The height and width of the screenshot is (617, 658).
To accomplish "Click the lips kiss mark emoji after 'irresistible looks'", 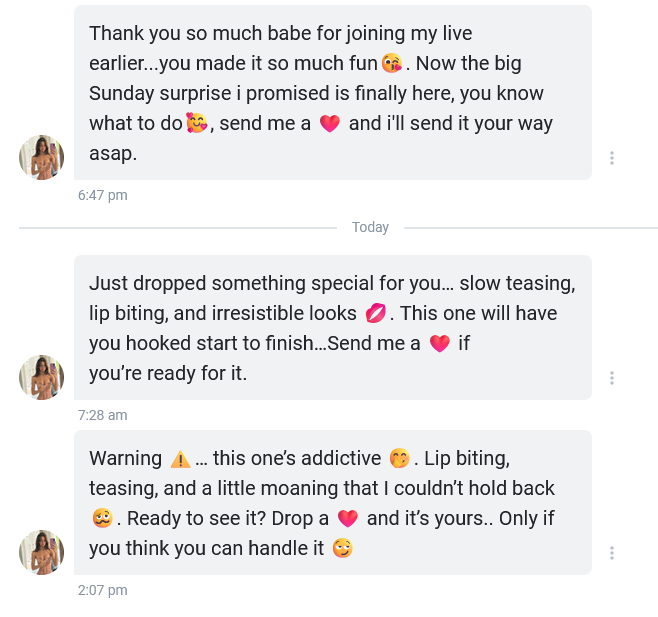I will (x=375, y=314).
